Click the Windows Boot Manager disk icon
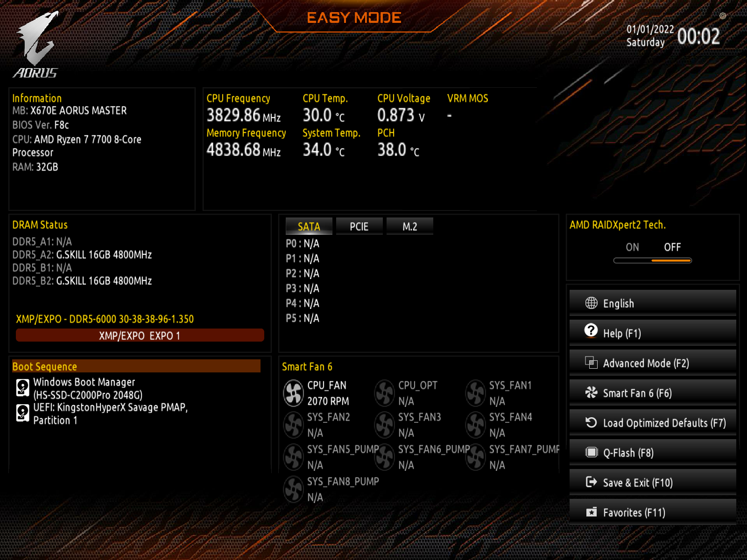747x560 pixels. 22,387
